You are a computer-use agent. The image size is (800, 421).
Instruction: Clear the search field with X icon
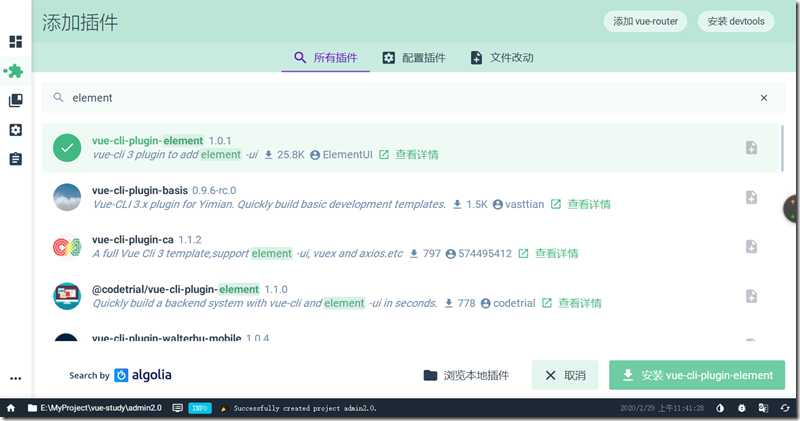tap(764, 97)
